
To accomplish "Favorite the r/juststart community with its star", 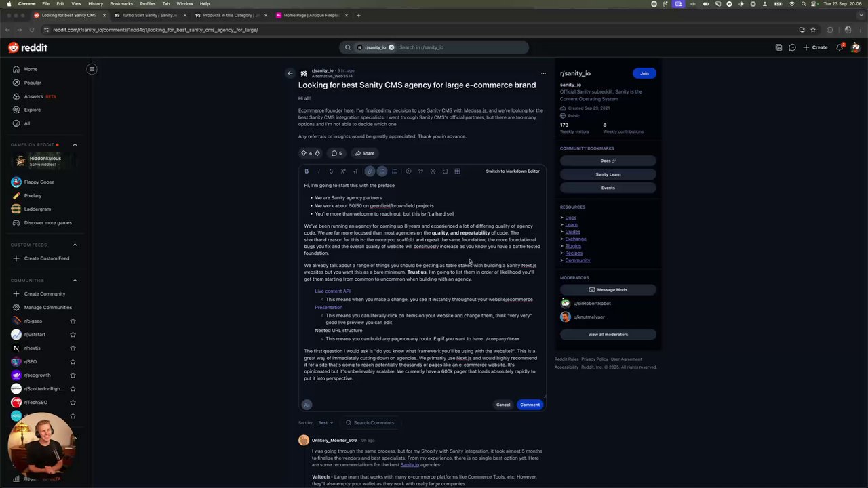I will pyautogui.click(x=73, y=335).
